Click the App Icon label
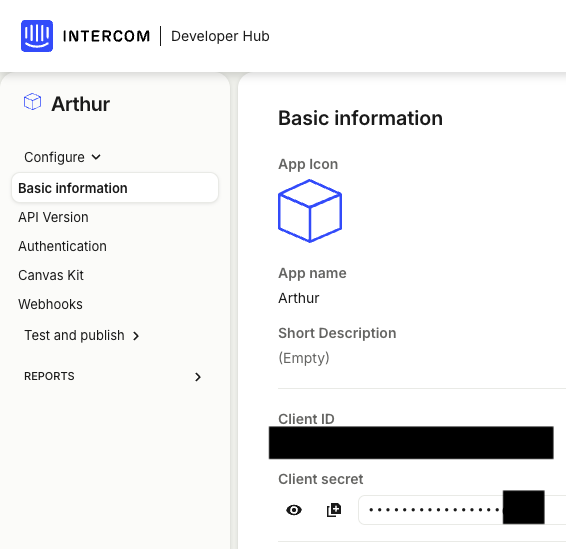This screenshot has width=566, height=549. (x=308, y=164)
